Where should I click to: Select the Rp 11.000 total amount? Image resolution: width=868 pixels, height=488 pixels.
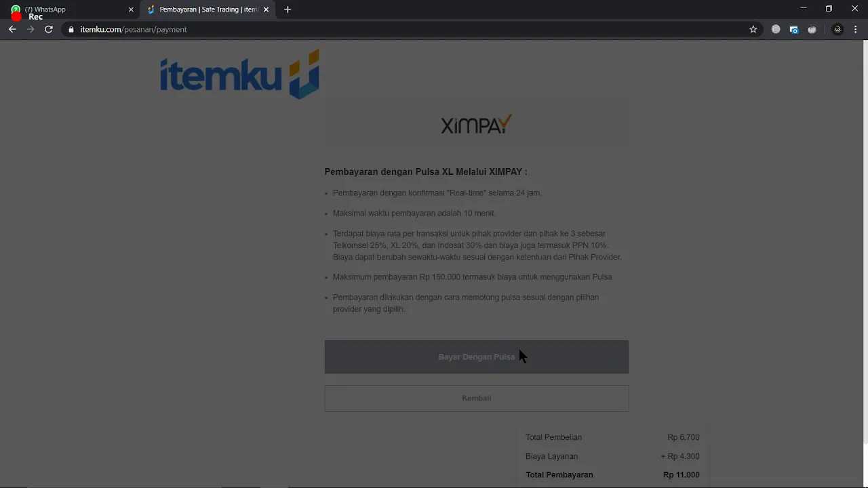681,474
